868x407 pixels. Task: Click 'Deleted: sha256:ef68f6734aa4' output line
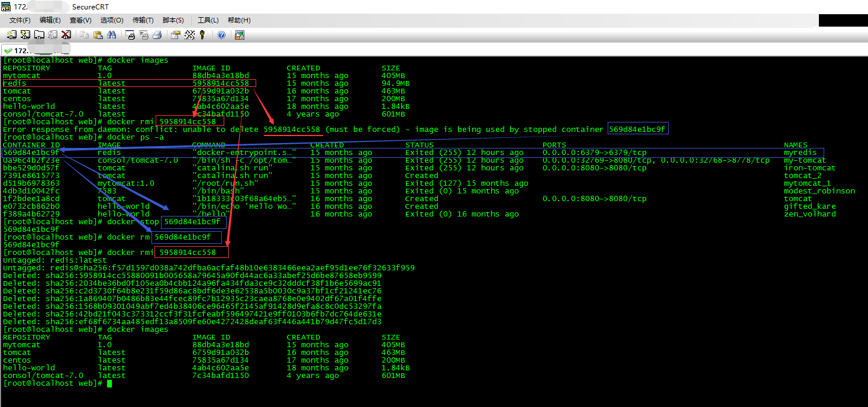click(x=192, y=322)
